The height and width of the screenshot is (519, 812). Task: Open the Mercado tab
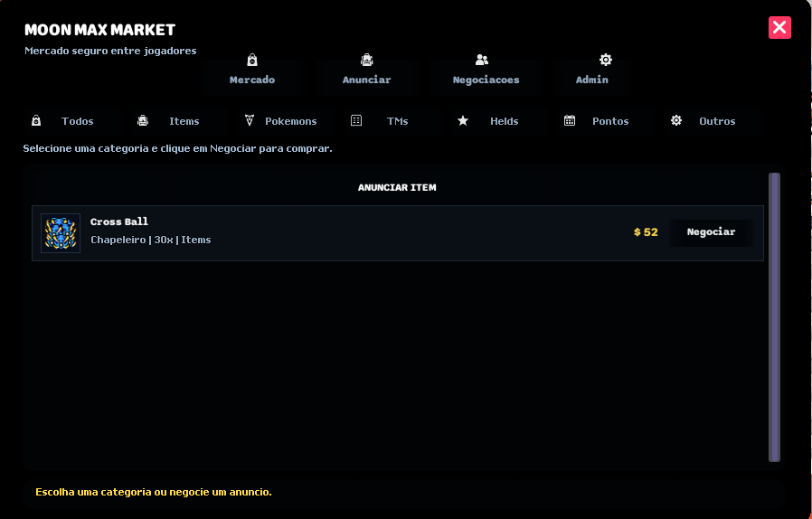(252, 77)
